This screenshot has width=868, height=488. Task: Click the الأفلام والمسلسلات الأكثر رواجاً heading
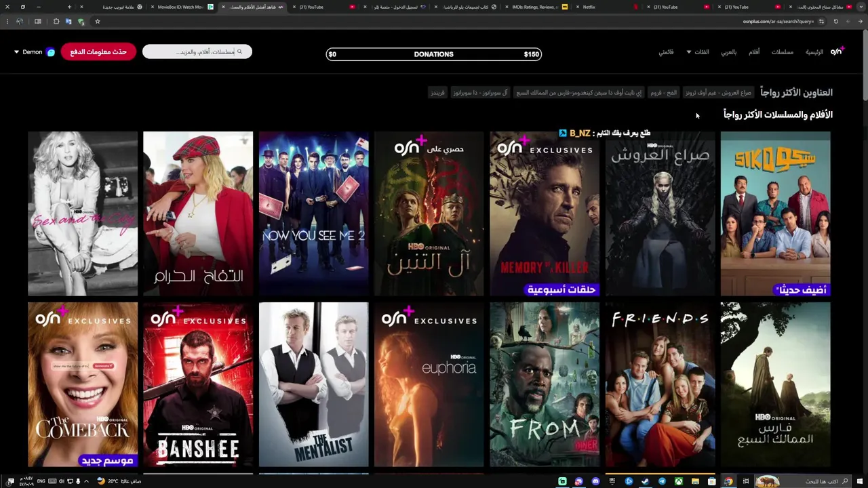[778, 115]
